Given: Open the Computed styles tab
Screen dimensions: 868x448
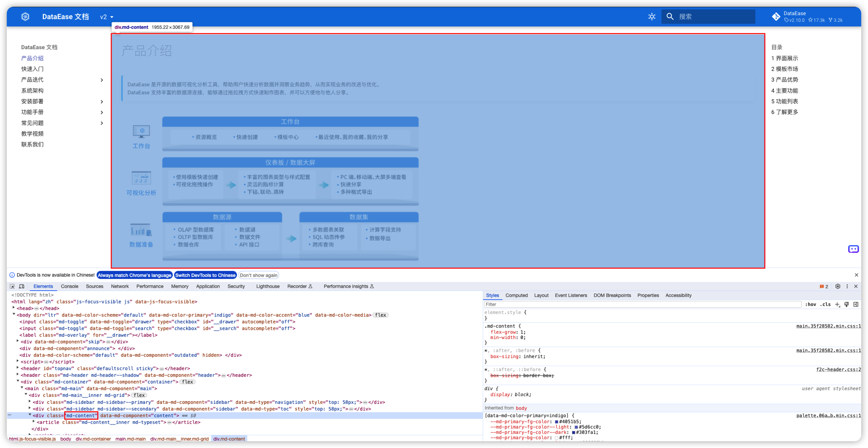Looking at the screenshot, I should click(x=516, y=295).
